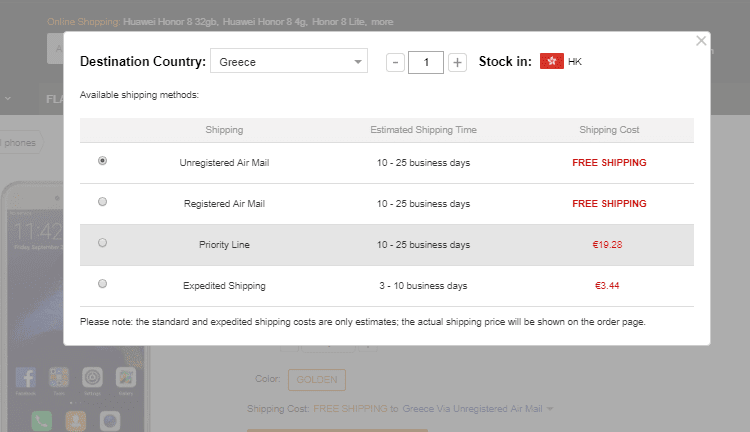Click the Shipping Cost column header

click(608, 130)
